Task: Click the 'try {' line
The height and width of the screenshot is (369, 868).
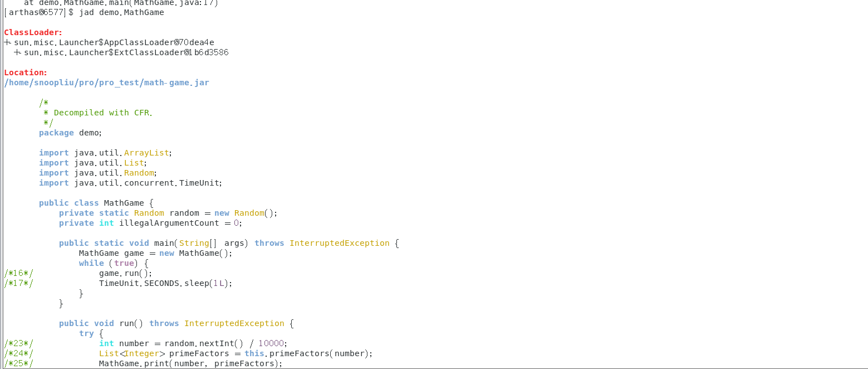Action: [x=91, y=333]
